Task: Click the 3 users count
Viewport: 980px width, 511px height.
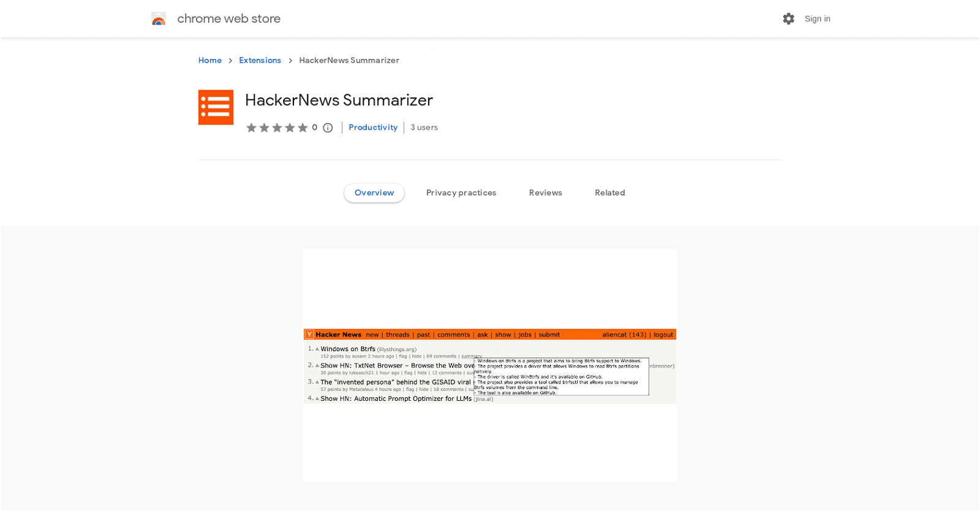Action: point(424,127)
